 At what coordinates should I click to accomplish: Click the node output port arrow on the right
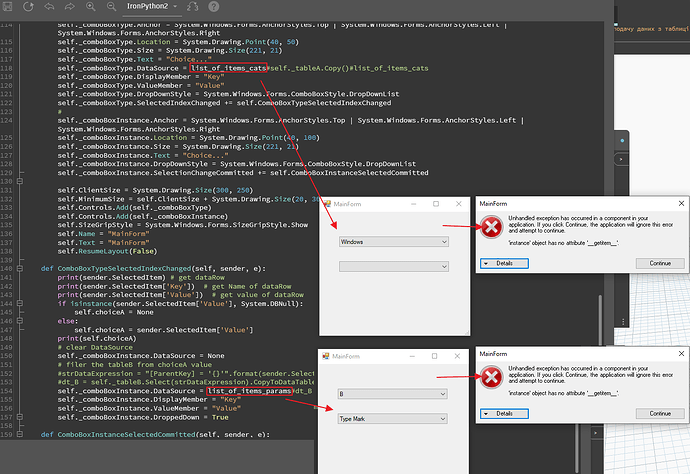[621, 159]
